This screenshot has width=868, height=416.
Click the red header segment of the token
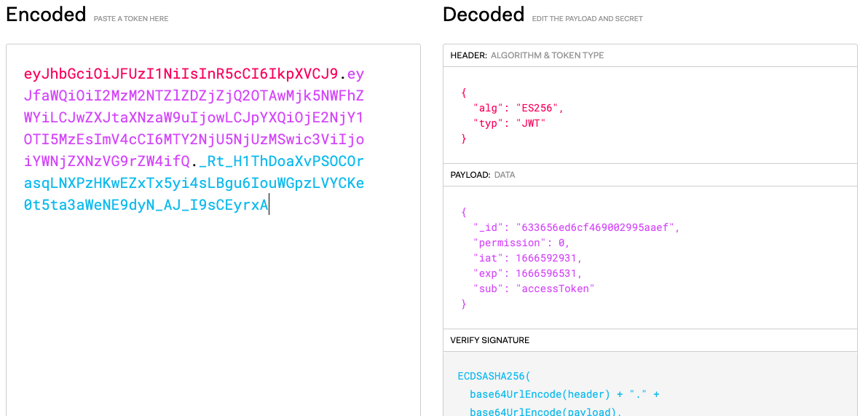[x=181, y=74]
